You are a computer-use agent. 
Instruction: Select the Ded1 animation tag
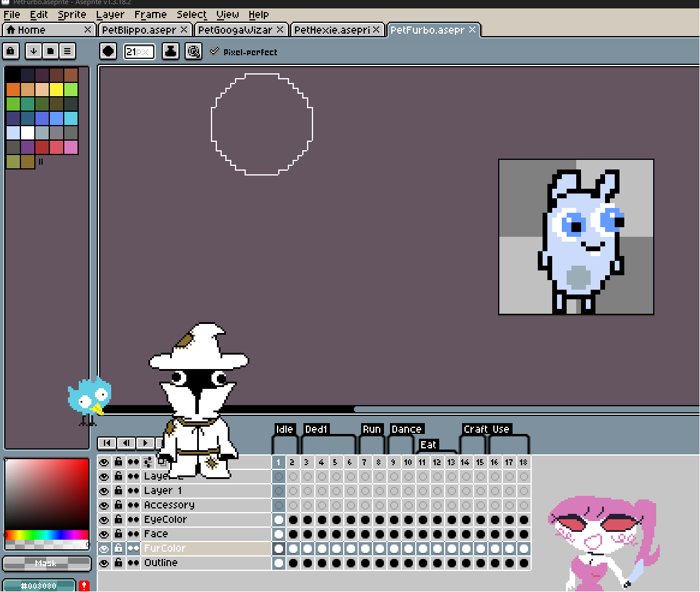coord(316,429)
